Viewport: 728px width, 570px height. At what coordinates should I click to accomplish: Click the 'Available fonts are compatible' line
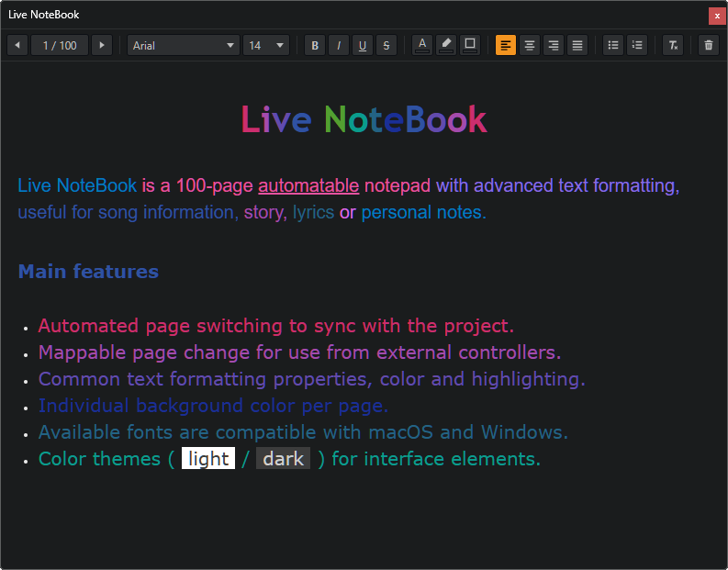(303, 432)
